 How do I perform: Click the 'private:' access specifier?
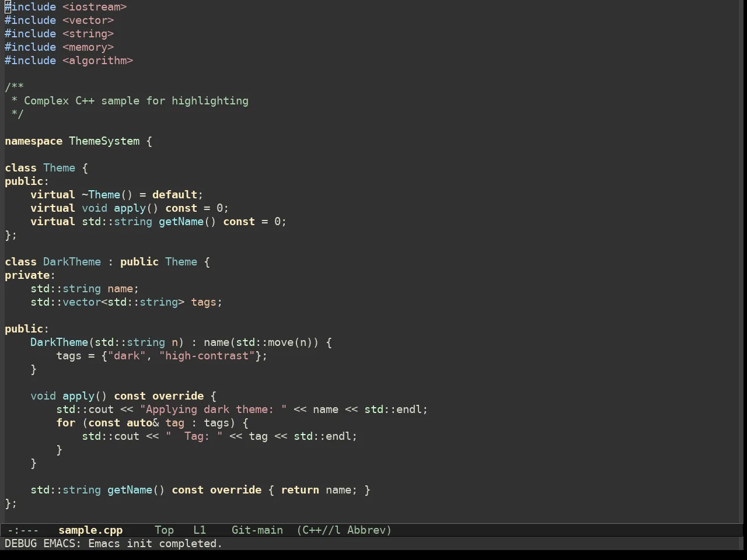point(30,275)
